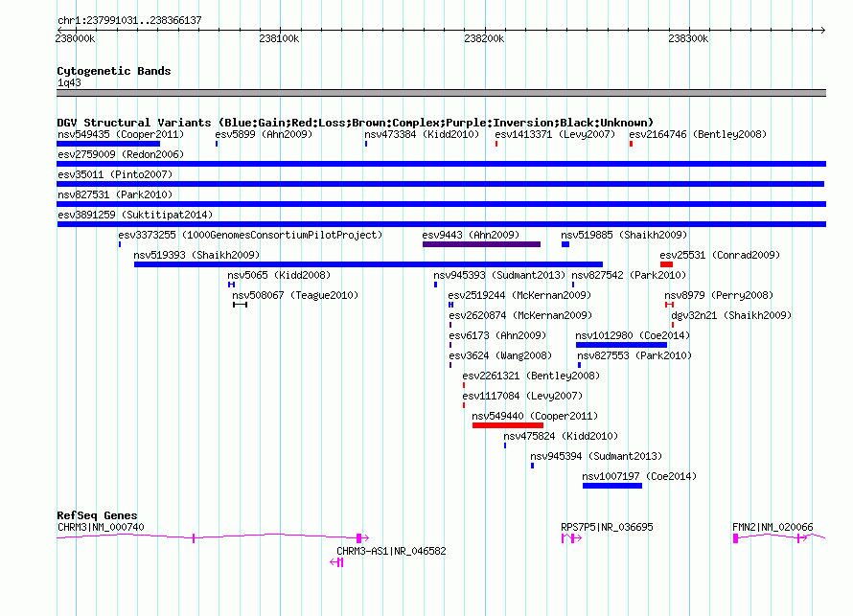The image size is (853, 616).
Task: Open the CHRM3|NM_000740 gene label
Action: (x=101, y=527)
